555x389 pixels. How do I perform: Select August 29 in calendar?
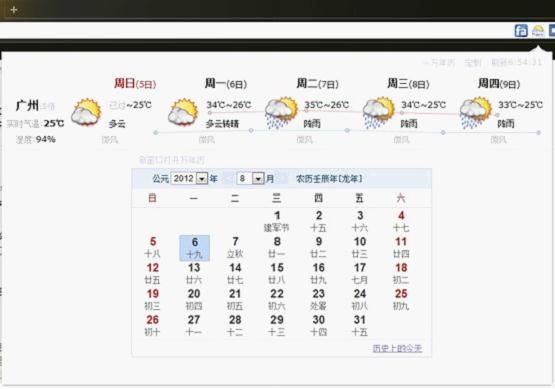(277, 326)
